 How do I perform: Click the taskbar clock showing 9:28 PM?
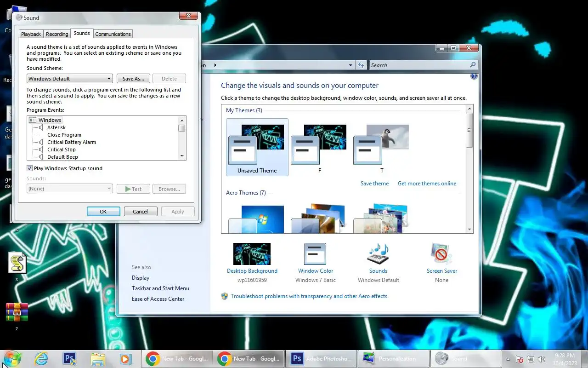tap(565, 359)
